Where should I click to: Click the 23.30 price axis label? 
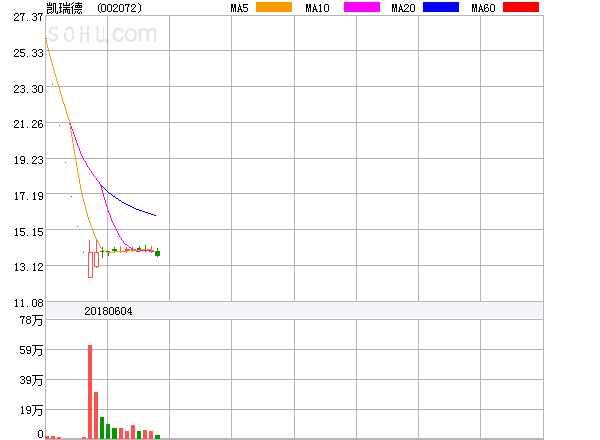28,89
